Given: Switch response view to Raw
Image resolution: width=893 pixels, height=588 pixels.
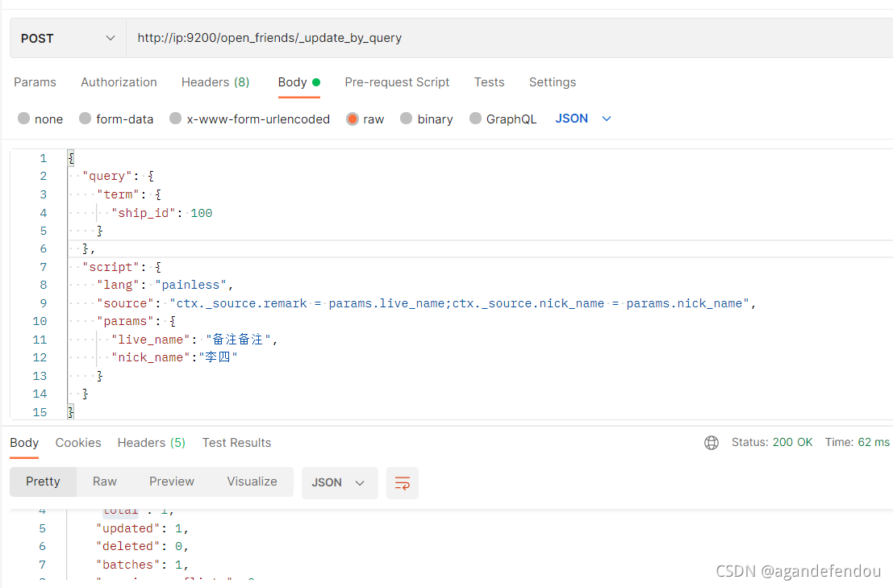Looking at the screenshot, I should click(104, 481).
